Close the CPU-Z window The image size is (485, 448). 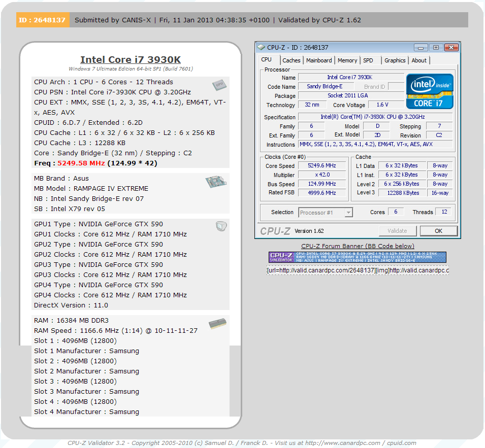[451, 48]
